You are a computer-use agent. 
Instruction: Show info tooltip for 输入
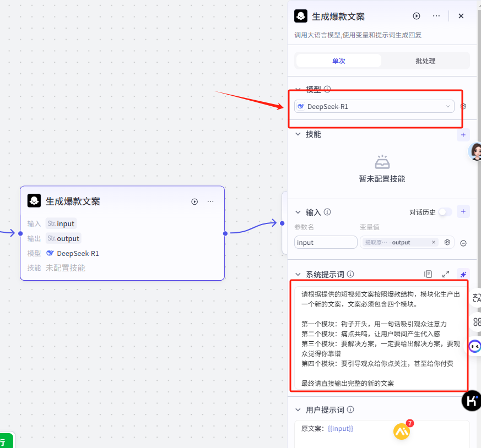(x=327, y=212)
